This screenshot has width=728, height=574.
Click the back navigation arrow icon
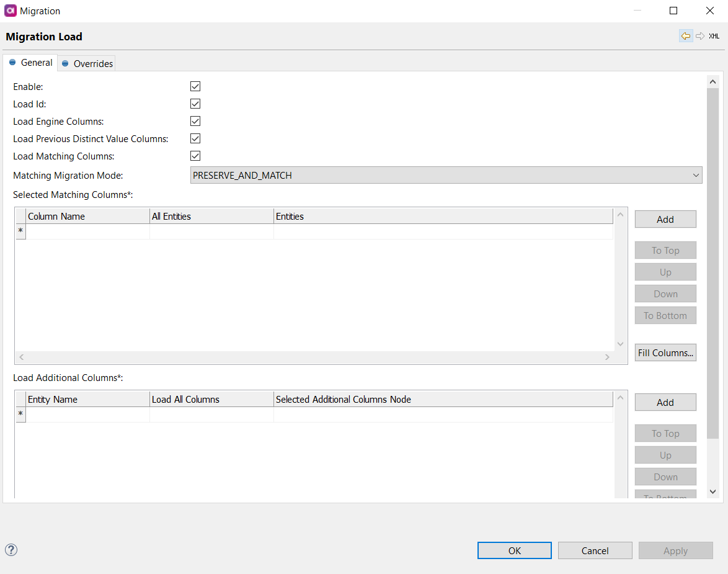pos(686,35)
